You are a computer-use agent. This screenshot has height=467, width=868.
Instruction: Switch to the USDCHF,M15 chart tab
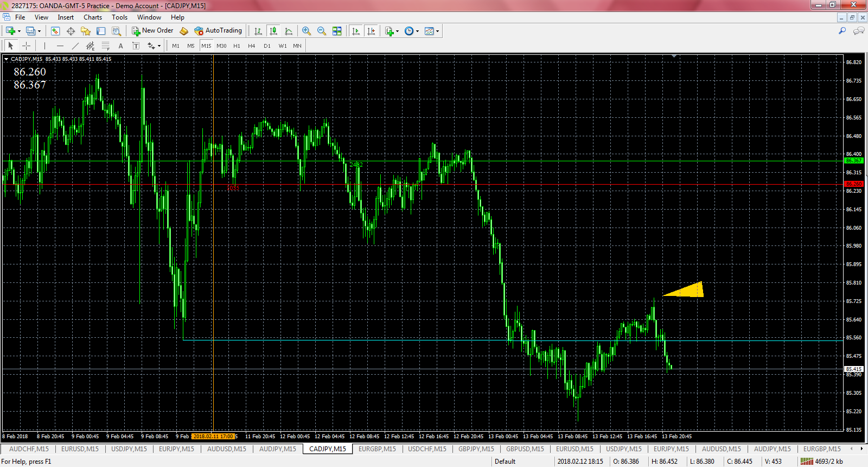[x=427, y=449]
